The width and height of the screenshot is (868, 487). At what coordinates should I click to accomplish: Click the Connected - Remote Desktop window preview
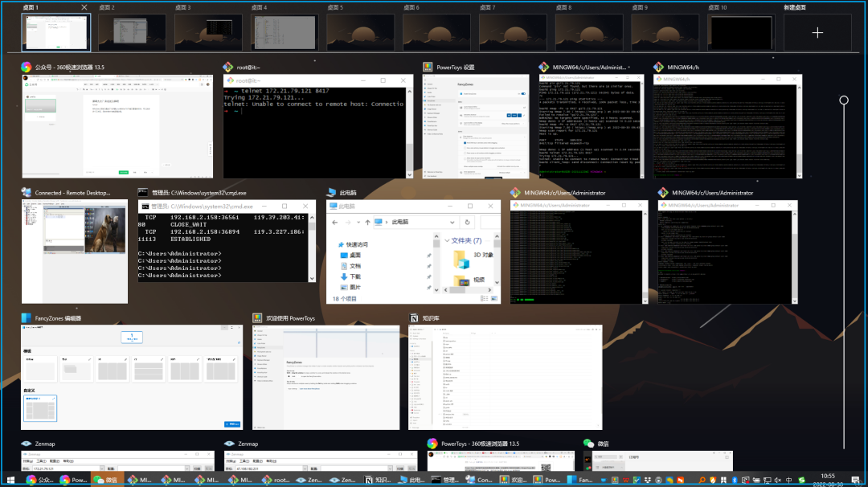pyautogui.click(x=74, y=251)
